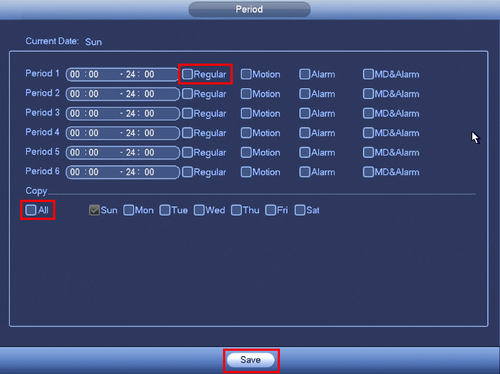The image size is (500, 374).
Task: Enable MD&Alarm for Period 3
Action: pos(368,113)
